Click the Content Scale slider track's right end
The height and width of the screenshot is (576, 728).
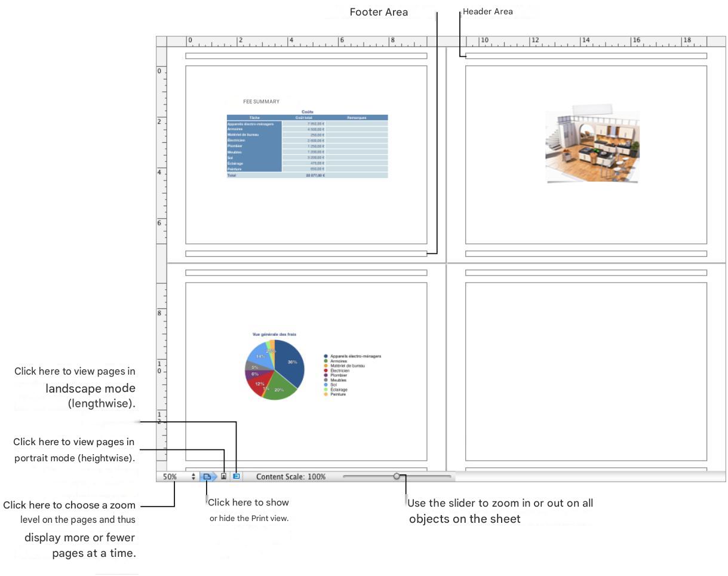click(449, 476)
